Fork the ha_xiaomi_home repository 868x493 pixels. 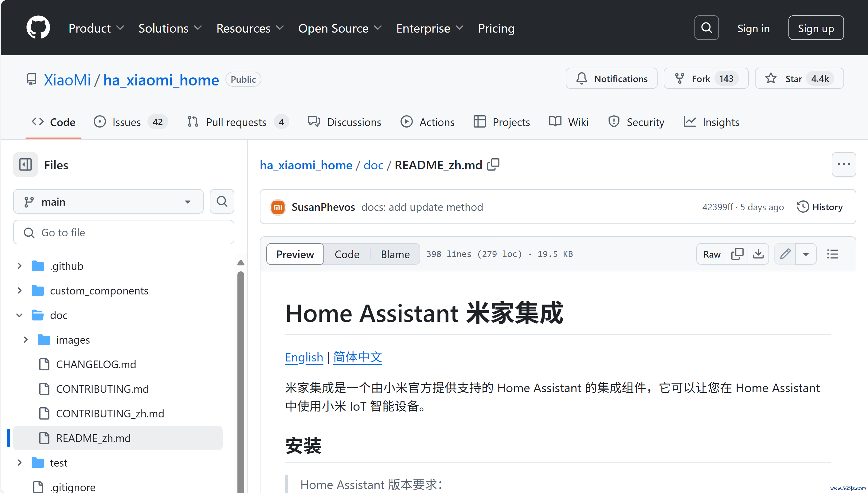tap(706, 79)
